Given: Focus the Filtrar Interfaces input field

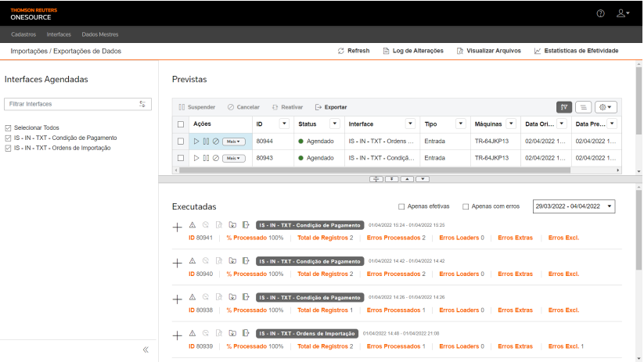Looking at the screenshot, I should pyautogui.click(x=77, y=104).
